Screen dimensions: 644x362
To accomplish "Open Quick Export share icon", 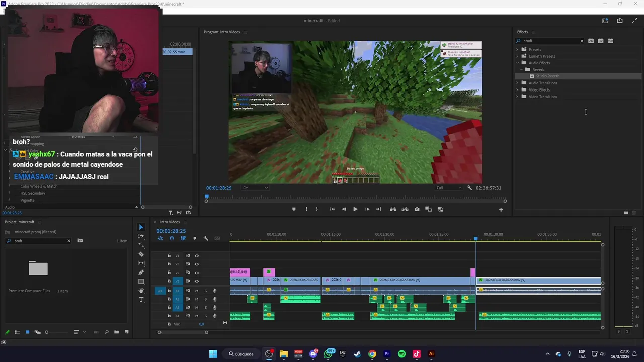I will 620,21.
